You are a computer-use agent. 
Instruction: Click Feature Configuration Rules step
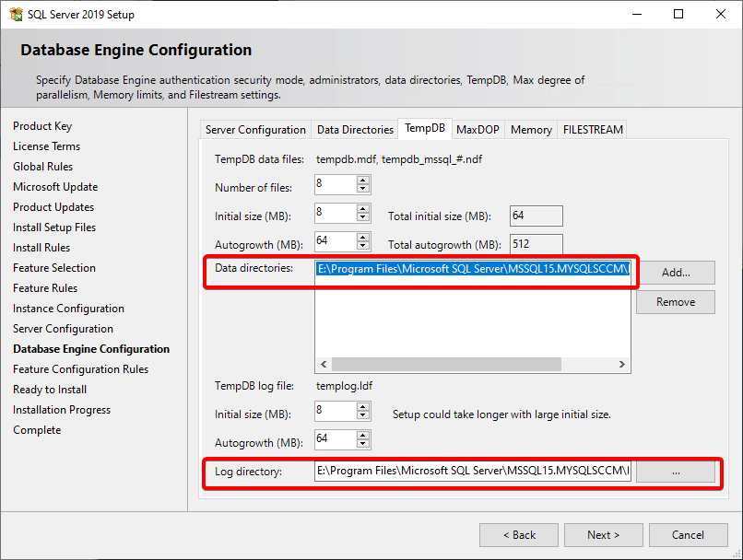[x=80, y=369]
